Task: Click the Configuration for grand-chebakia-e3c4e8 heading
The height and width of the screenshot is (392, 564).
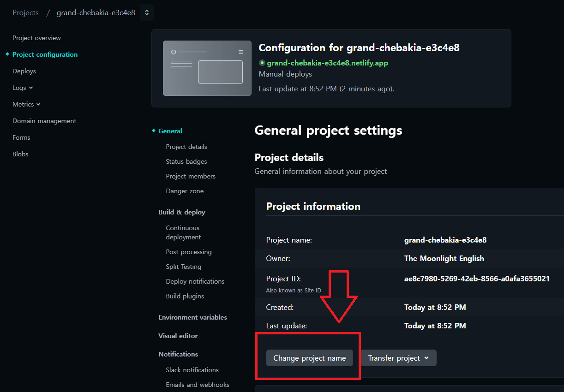Action: (x=359, y=48)
